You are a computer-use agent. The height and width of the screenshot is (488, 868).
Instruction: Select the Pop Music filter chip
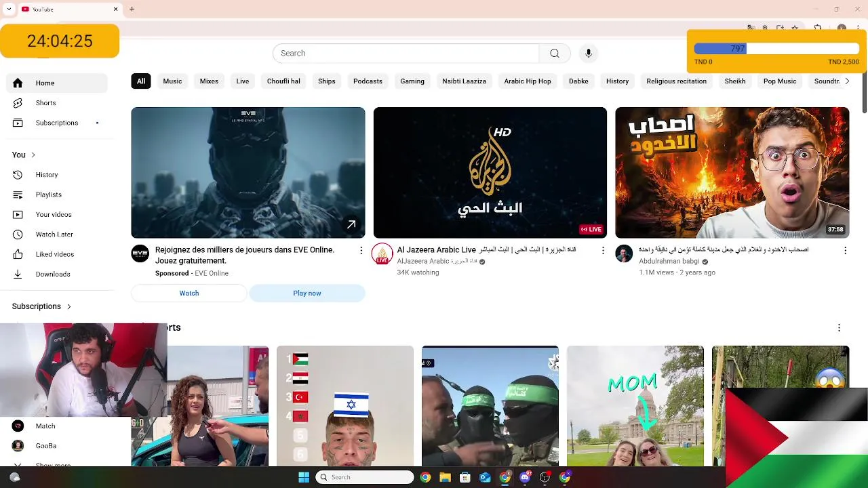tap(780, 81)
